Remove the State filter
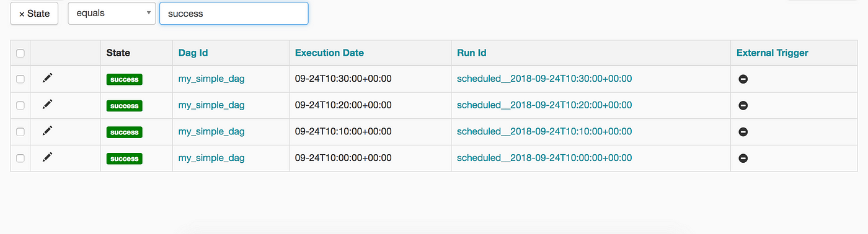This screenshot has width=868, height=234. pos(34,13)
